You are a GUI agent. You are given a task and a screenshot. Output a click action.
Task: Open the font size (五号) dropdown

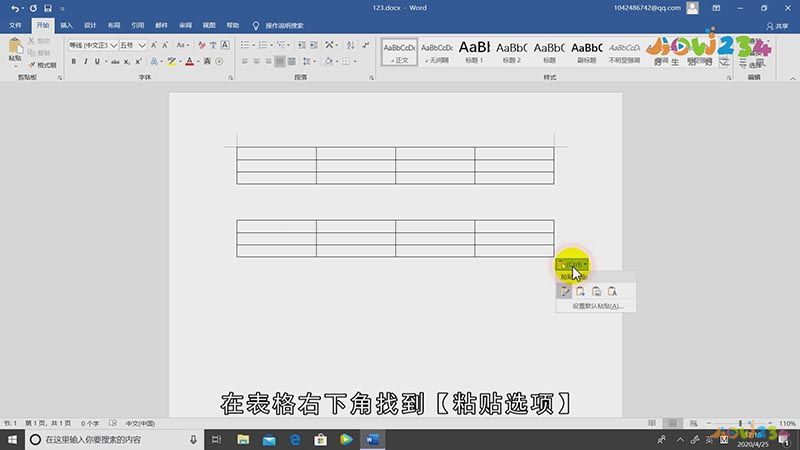coord(142,45)
